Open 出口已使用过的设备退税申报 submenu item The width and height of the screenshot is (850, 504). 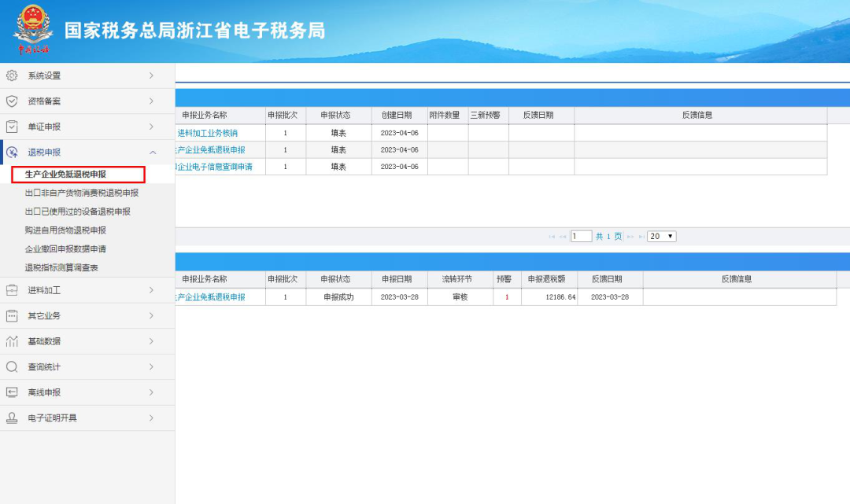[x=77, y=212]
